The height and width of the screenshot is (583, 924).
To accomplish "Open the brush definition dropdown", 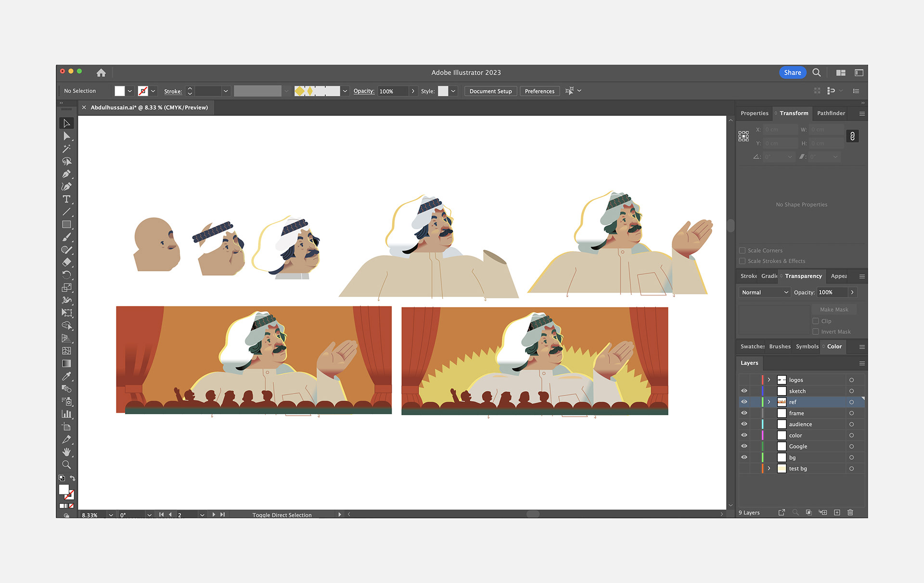I will coord(345,91).
